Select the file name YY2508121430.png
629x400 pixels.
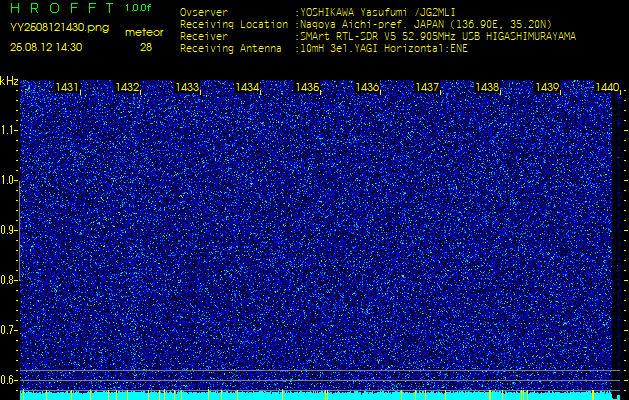click(x=59, y=28)
